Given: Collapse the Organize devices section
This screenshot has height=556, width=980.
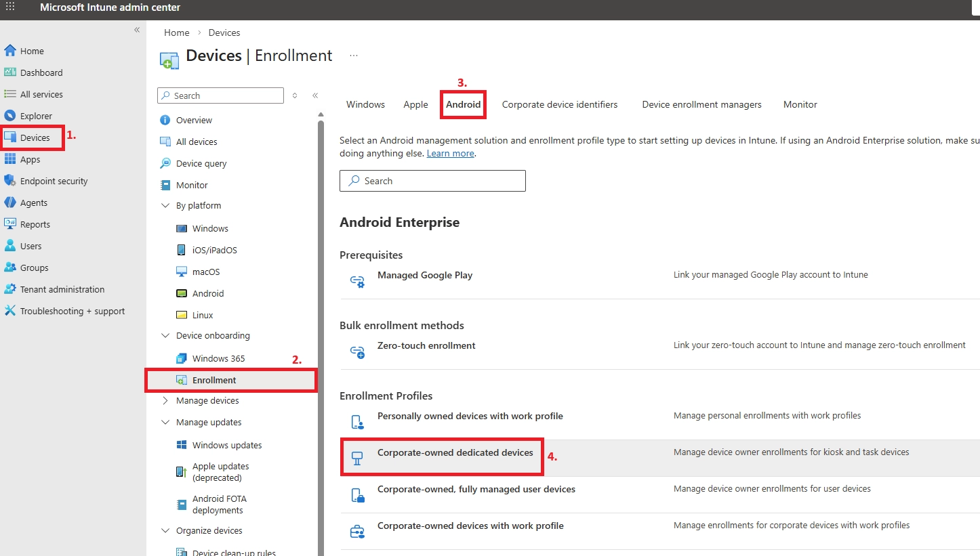Looking at the screenshot, I should 165,530.
